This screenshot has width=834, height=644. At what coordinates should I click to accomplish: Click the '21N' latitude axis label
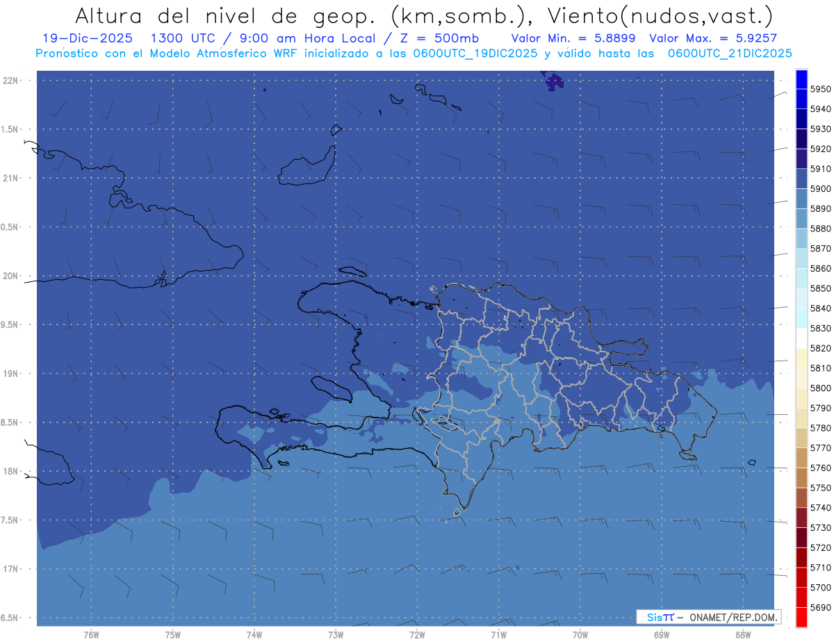[x=12, y=178]
